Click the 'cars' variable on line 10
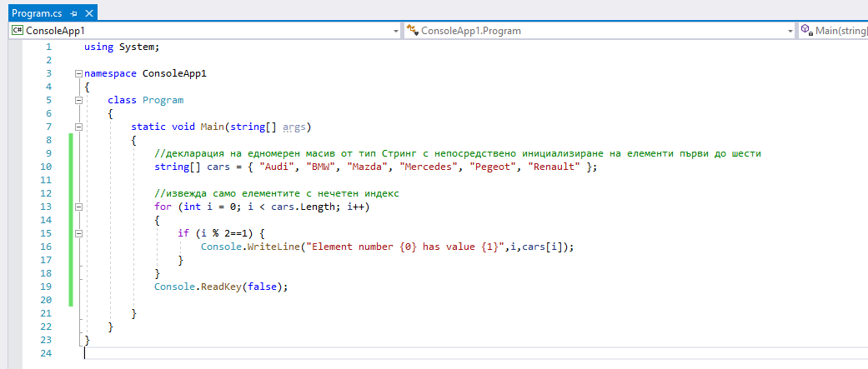Viewport: 868px width, 369px height. (218, 167)
